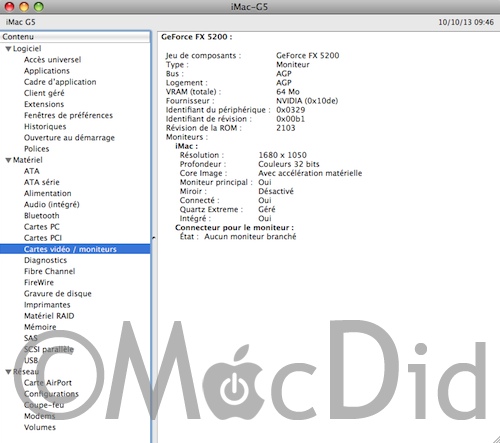500x443 pixels.
Task: Select the ATA série item
Action: tap(41, 182)
